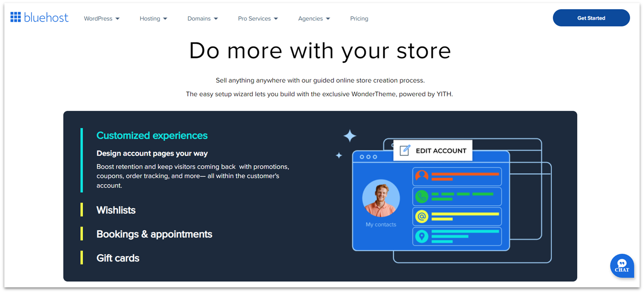Open the Chat support widget

coord(622,266)
